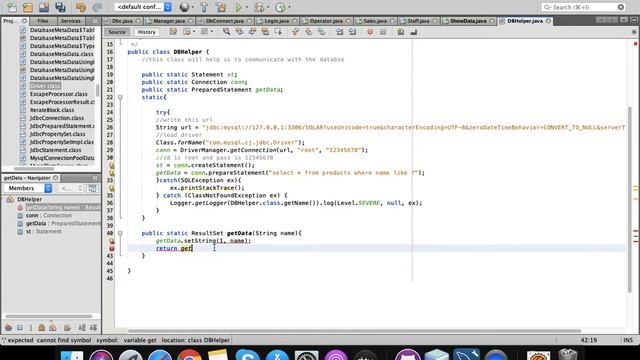Toggle Rectangular Selection icon
The height and width of the screenshot is (360, 640).
pyautogui.click(x=278, y=32)
